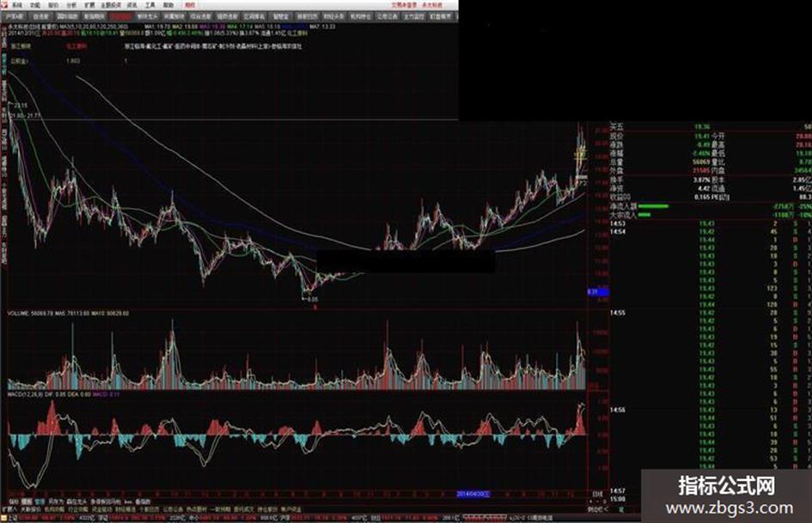Open the 系统 menu

pos(17,4)
